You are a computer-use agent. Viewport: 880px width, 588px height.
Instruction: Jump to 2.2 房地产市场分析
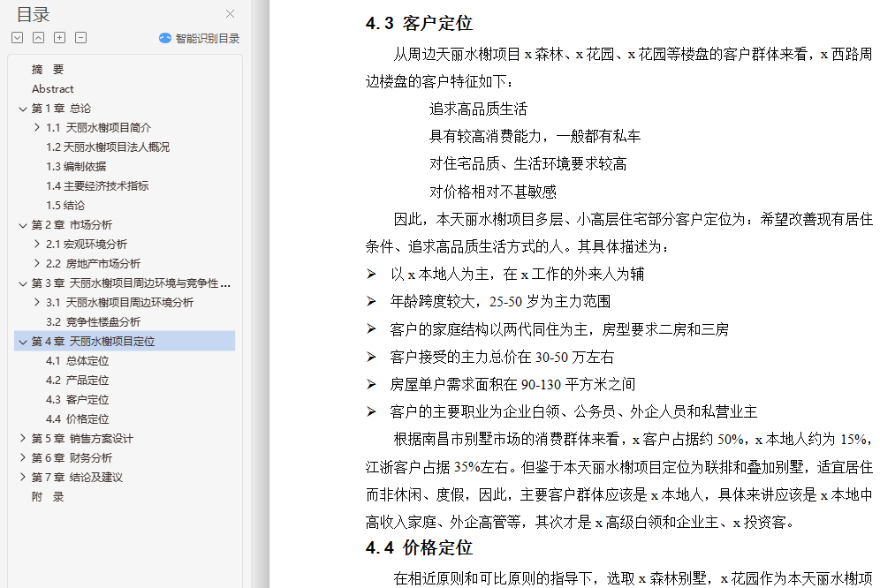(x=93, y=264)
